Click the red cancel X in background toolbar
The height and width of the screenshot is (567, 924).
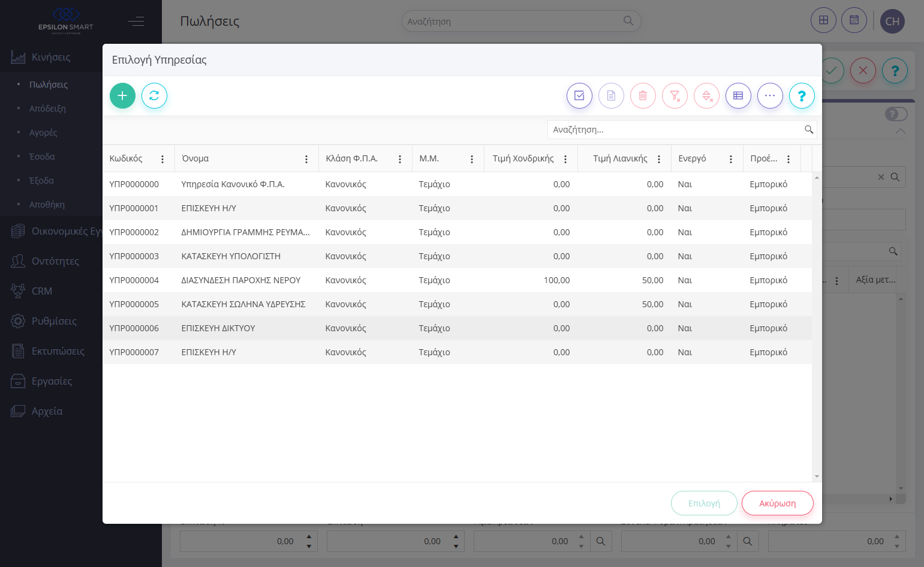863,71
